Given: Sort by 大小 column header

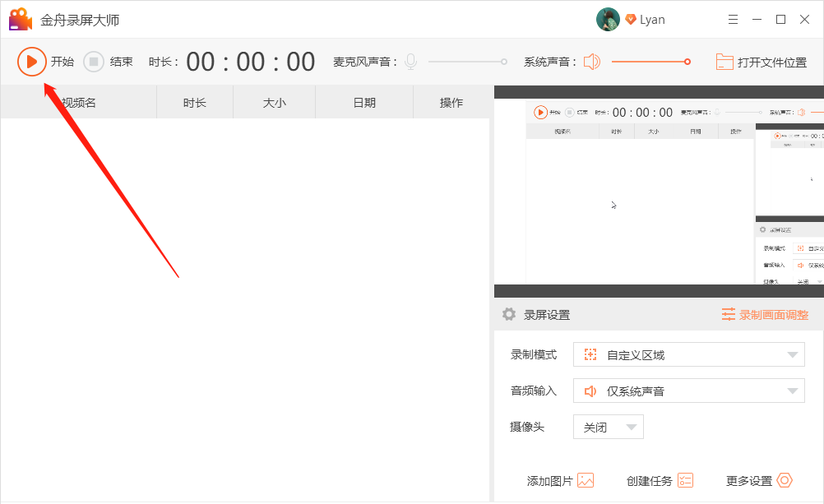Looking at the screenshot, I should [x=275, y=103].
